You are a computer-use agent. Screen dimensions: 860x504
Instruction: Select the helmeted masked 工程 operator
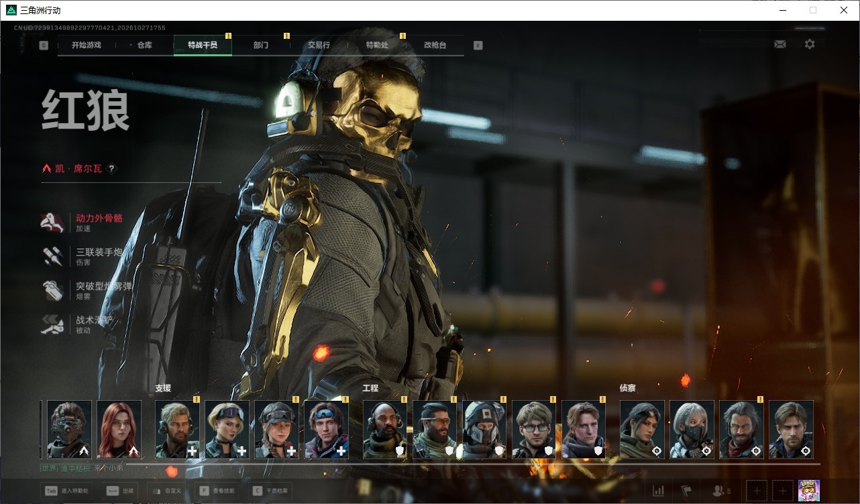click(x=485, y=430)
